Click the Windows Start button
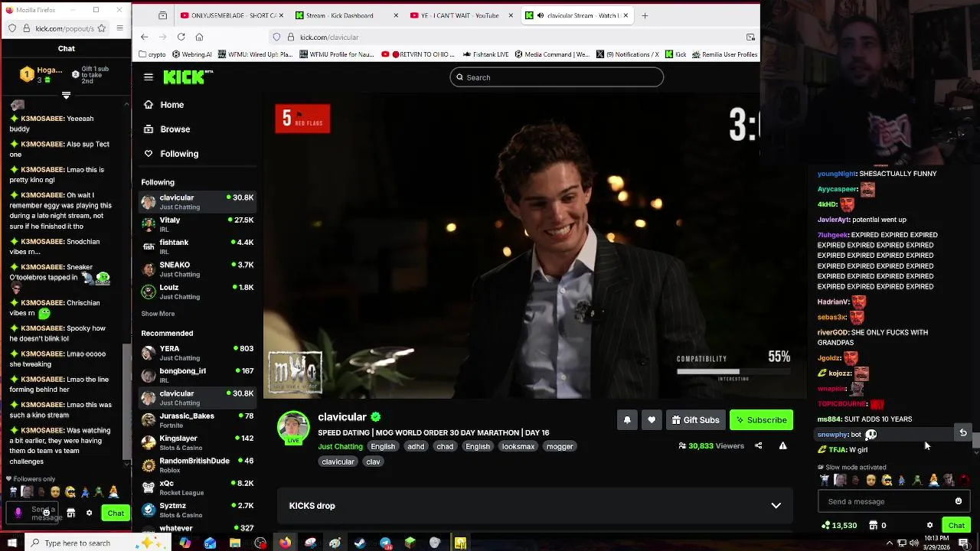 11,543
